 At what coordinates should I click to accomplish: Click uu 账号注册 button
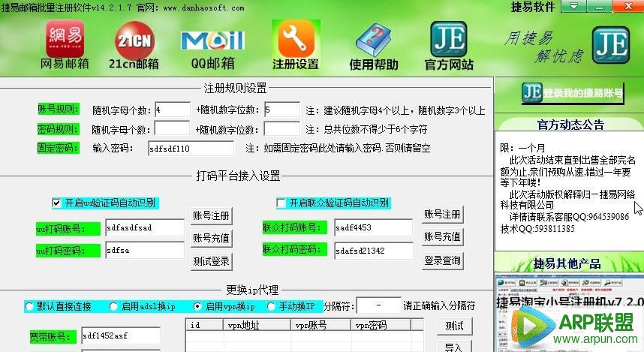pyautogui.click(x=212, y=215)
